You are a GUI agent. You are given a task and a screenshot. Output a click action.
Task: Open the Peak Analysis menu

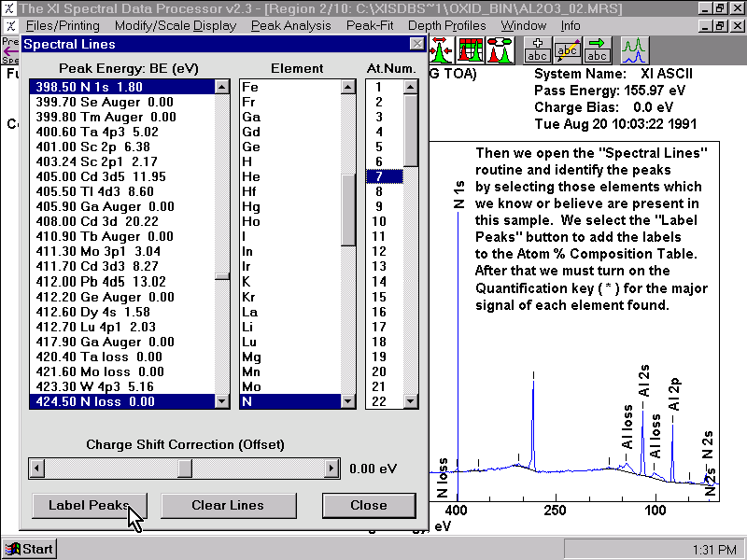[290, 26]
